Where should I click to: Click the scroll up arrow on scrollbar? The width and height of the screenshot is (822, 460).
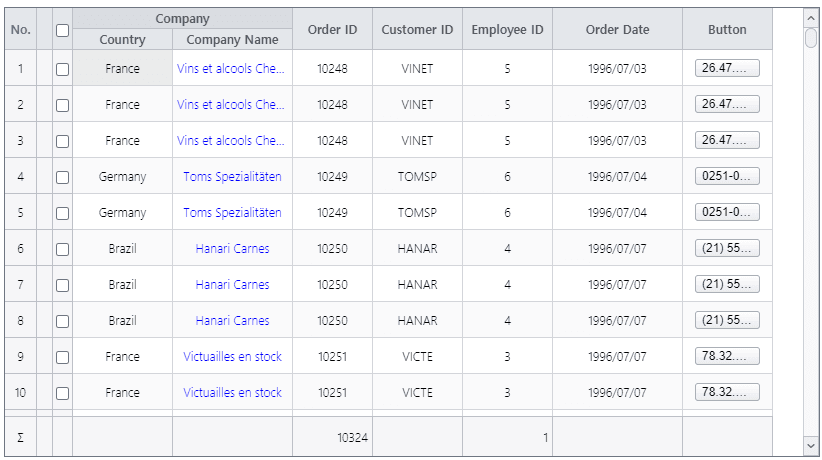click(x=810, y=17)
